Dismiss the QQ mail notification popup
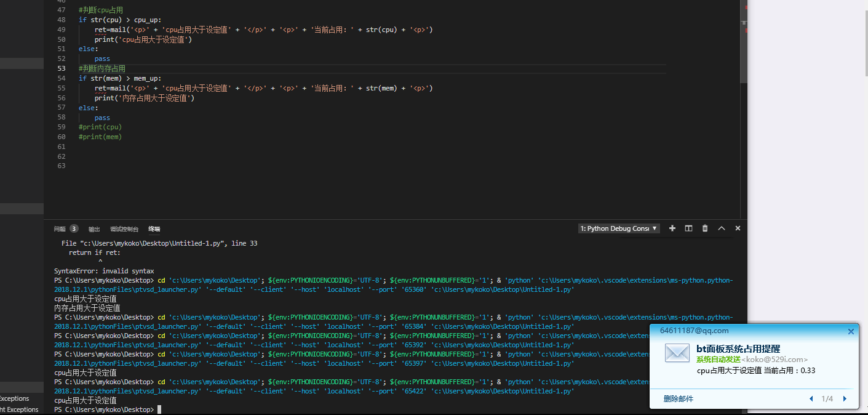This screenshot has height=415, width=868. coord(851,331)
